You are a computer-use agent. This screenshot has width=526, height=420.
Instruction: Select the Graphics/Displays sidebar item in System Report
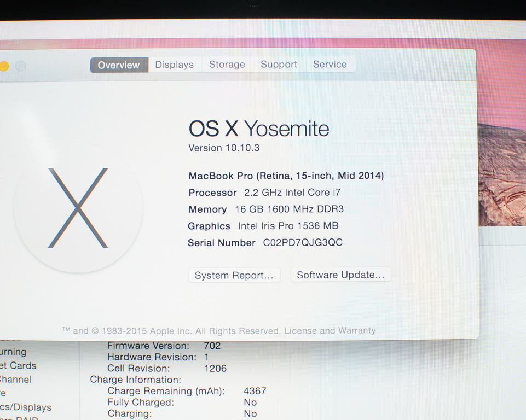click(x=26, y=407)
